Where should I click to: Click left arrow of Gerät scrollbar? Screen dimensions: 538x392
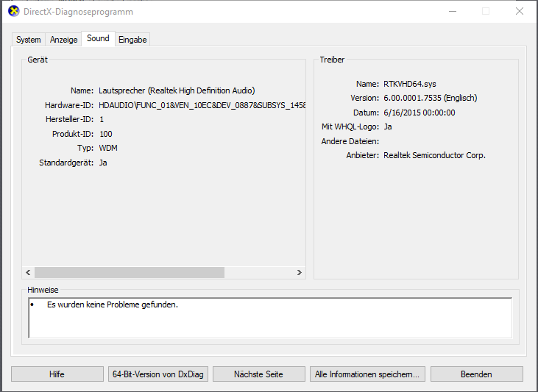coord(28,273)
